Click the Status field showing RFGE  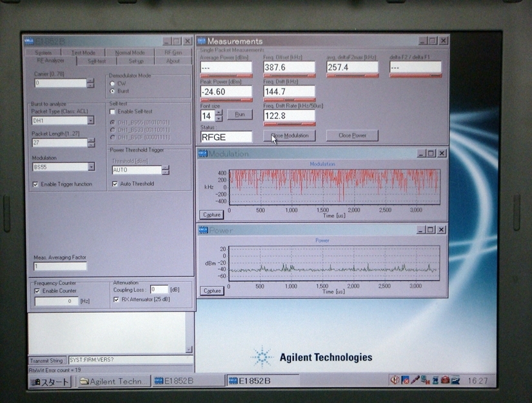(226, 137)
